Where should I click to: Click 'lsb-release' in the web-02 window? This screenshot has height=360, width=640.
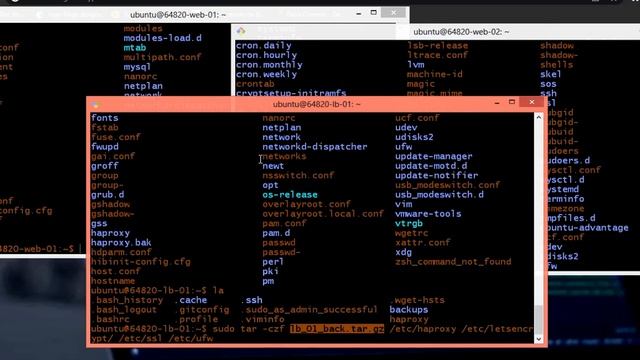click(x=438, y=46)
